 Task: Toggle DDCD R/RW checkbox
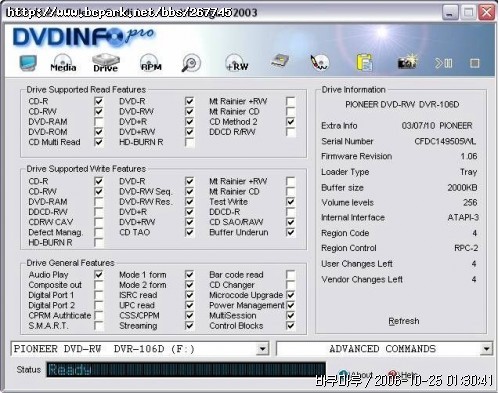(291, 132)
